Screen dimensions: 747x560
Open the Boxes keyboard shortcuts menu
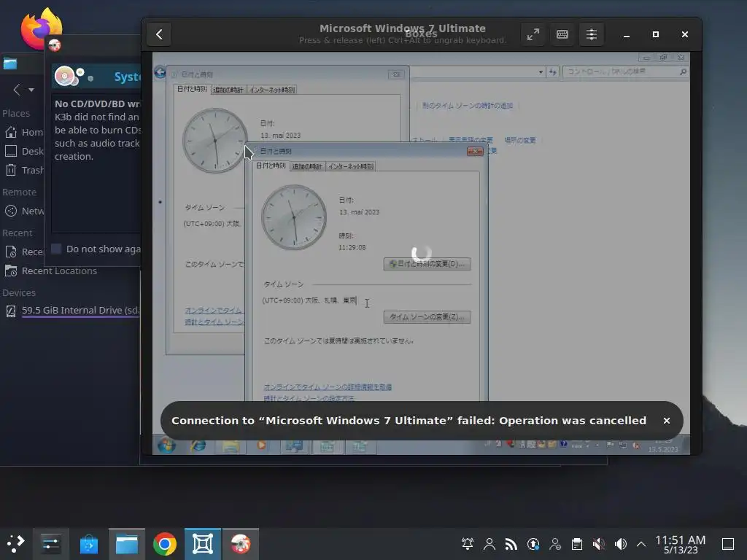[x=562, y=34]
